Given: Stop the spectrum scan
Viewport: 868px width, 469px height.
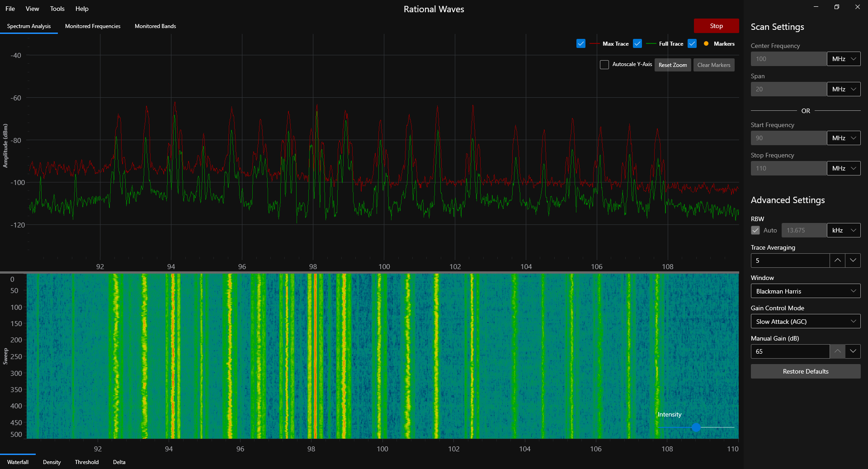Looking at the screenshot, I should [x=716, y=26].
